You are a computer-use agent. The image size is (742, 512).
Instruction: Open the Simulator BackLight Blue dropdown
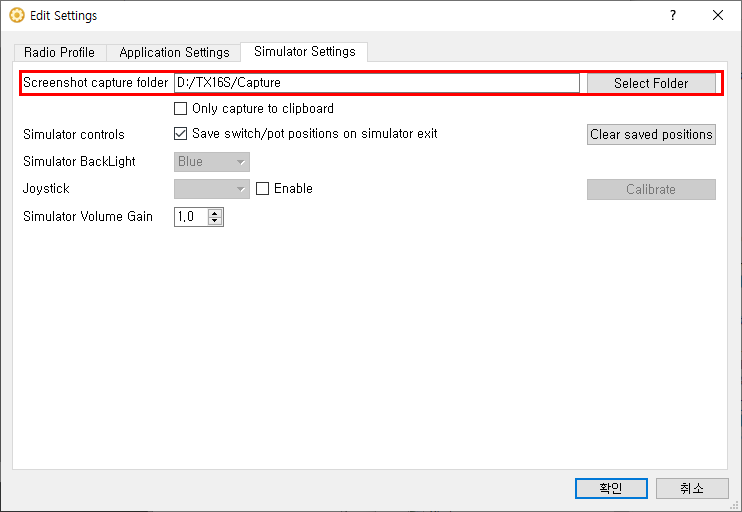pos(212,162)
